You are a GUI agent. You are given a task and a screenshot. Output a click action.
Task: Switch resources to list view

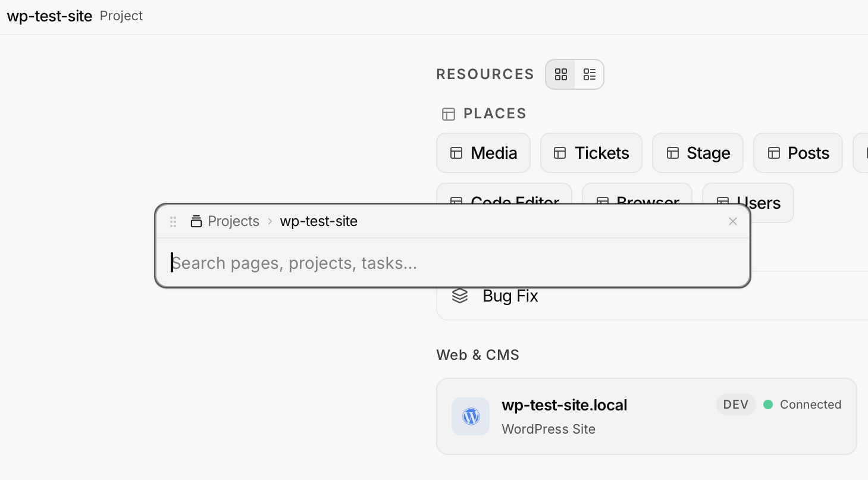pyautogui.click(x=589, y=74)
